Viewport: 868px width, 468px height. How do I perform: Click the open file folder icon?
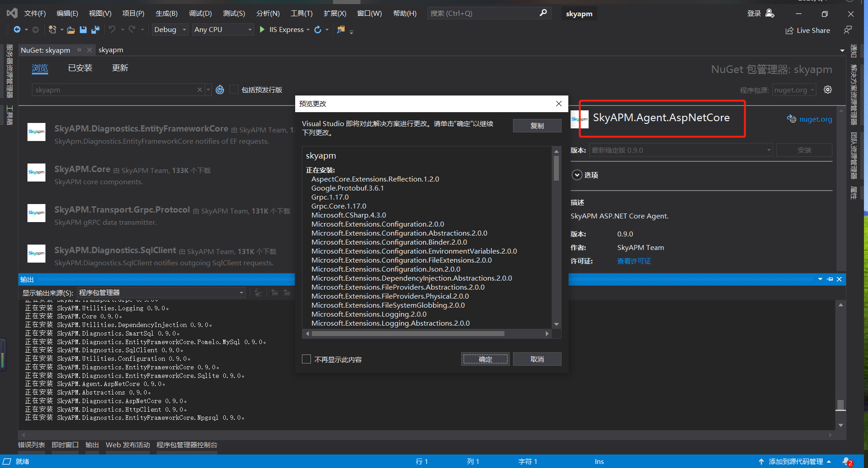(x=71, y=30)
